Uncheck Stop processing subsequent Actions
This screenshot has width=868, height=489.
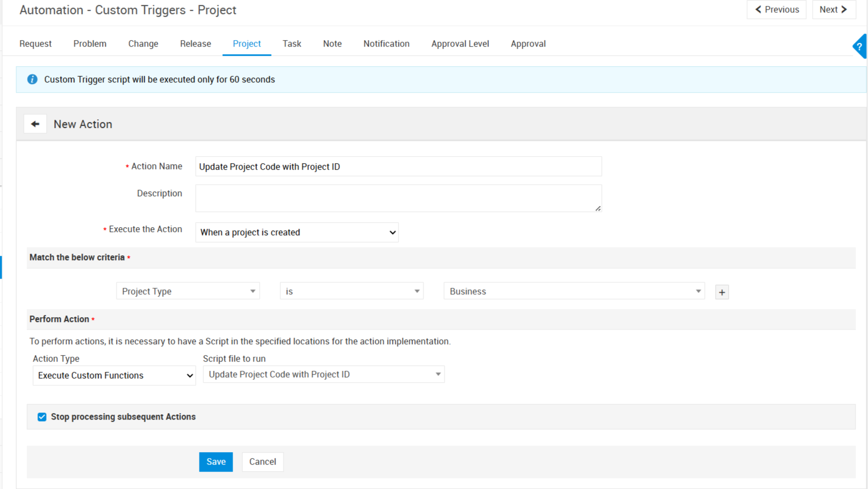pyautogui.click(x=42, y=417)
